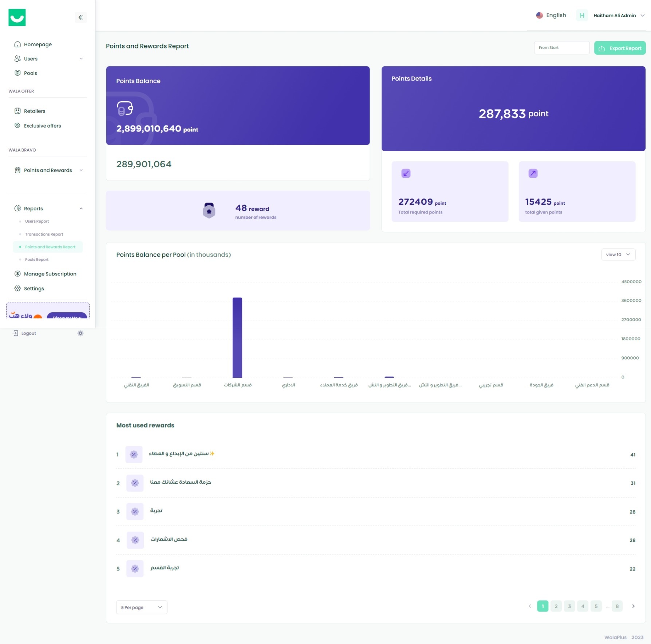Screen dimensions: 651x644
Task: Click the total given points arrow icon
Action: [x=533, y=173]
